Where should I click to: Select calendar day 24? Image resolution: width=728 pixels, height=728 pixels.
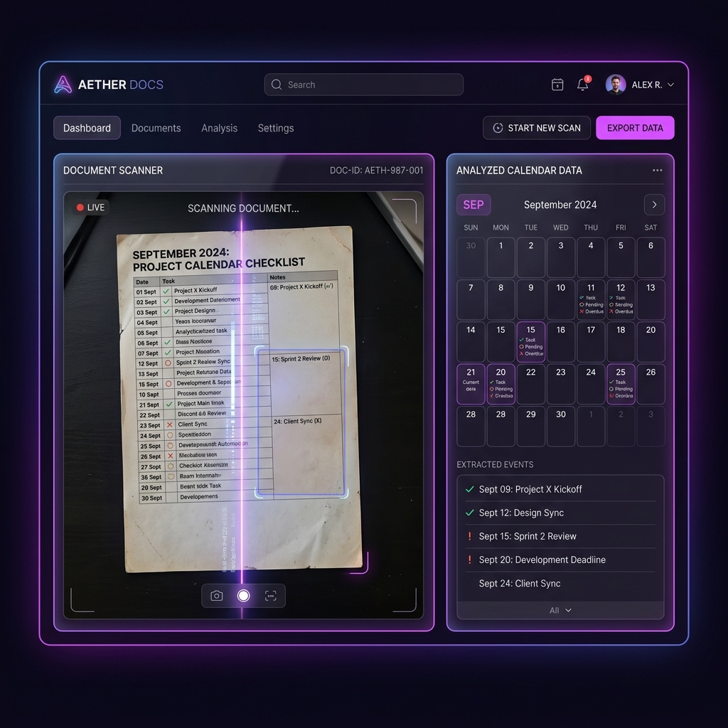point(591,384)
